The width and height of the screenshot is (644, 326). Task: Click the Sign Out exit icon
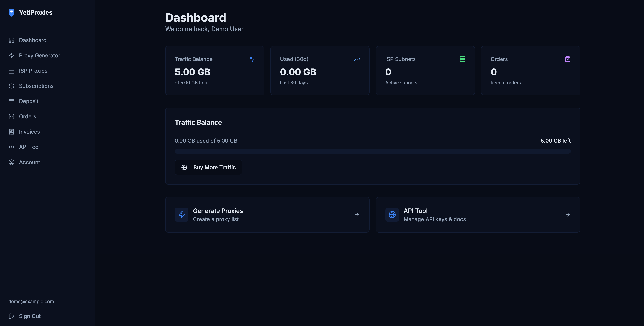[x=11, y=316]
